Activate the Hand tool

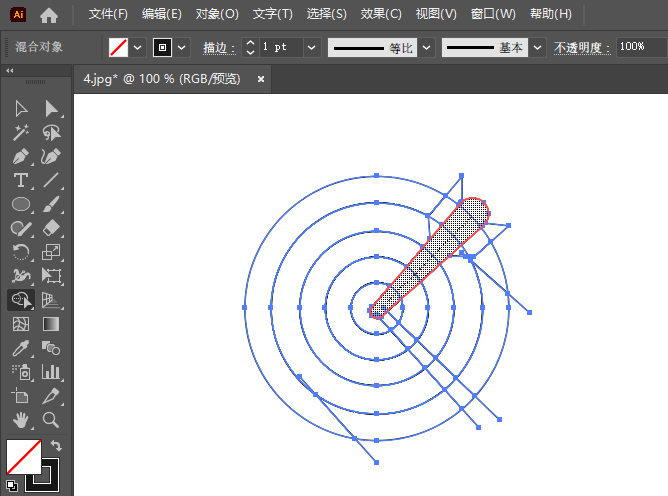pyautogui.click(x=21, y=420)
